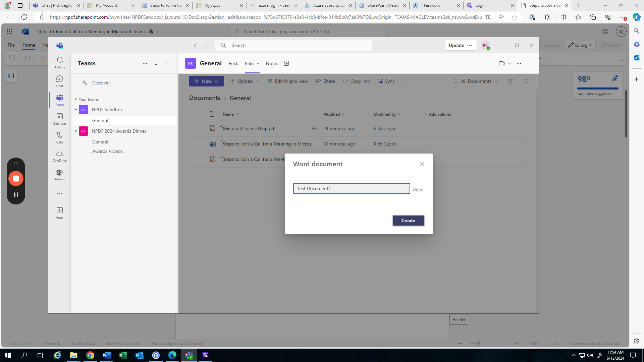The width and height of the screenshot is (644, 362).
Task: Open Calls in the Teams sidebar
Action: (x=60, y=138)
